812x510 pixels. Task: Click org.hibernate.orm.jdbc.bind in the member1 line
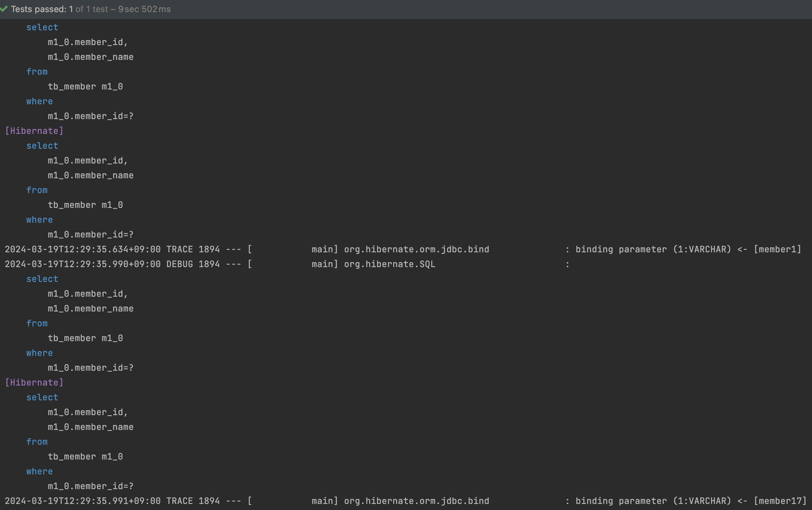click(x=416, y=249)
